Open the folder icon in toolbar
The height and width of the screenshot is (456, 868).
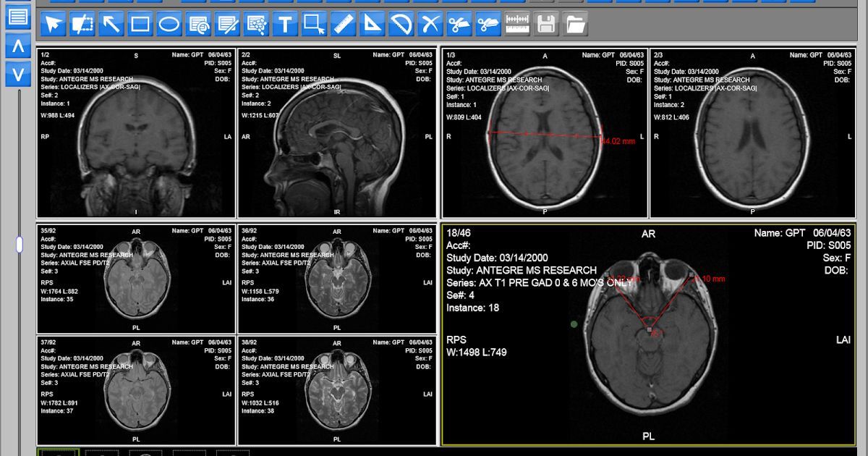pyautogui.click(x=574, y=25)
